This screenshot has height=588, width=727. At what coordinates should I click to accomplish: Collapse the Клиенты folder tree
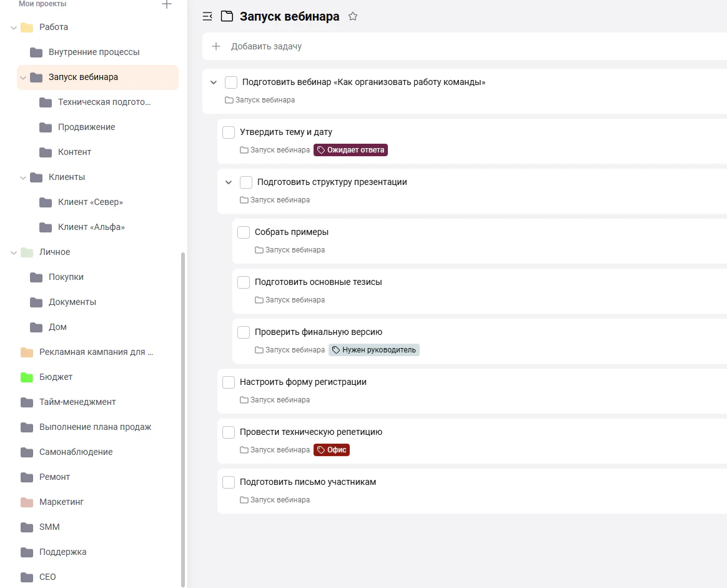pyautogui.click(x=22, y=177)
